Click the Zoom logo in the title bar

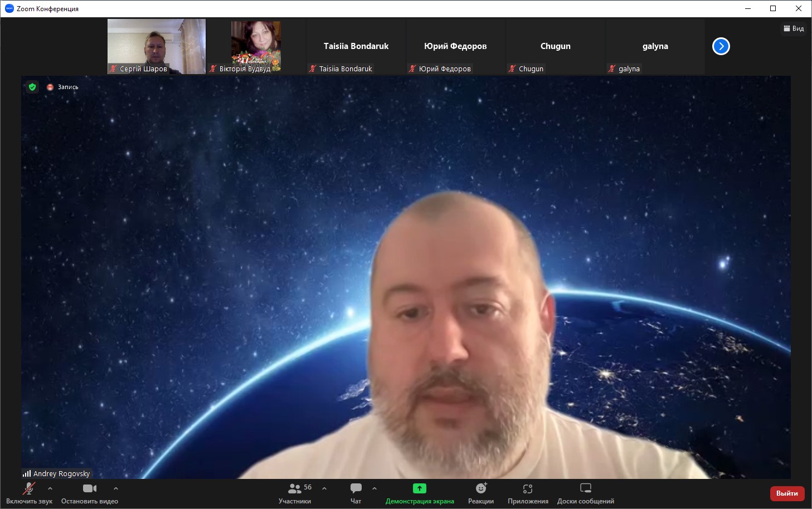(9, 8)
